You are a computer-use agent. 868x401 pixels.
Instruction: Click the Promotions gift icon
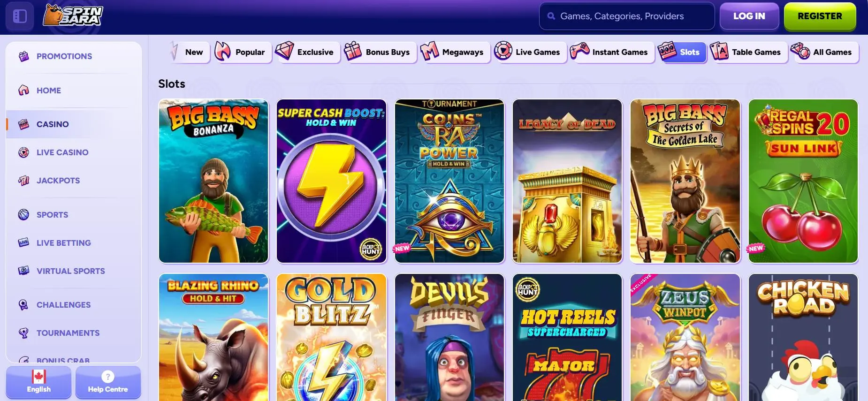24,56
